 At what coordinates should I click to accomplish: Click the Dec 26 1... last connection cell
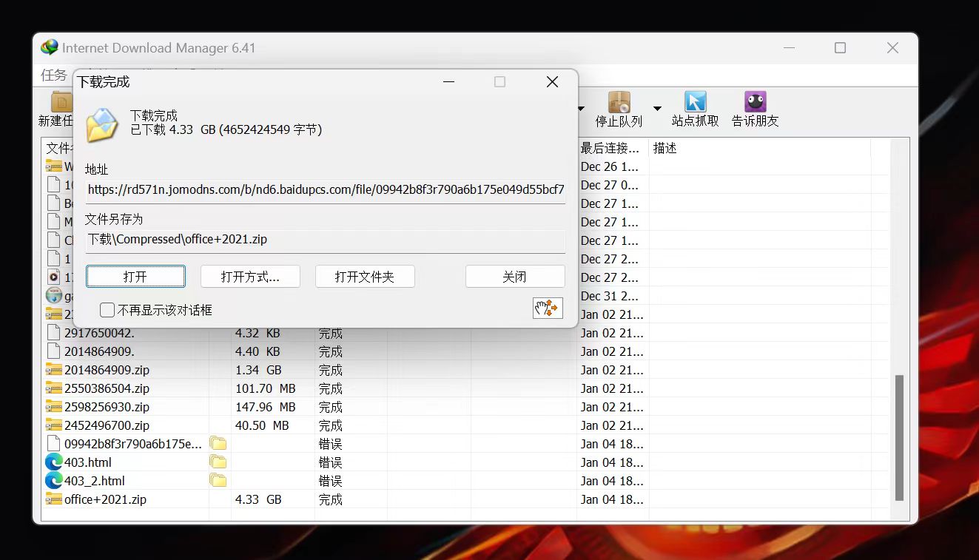610,166
